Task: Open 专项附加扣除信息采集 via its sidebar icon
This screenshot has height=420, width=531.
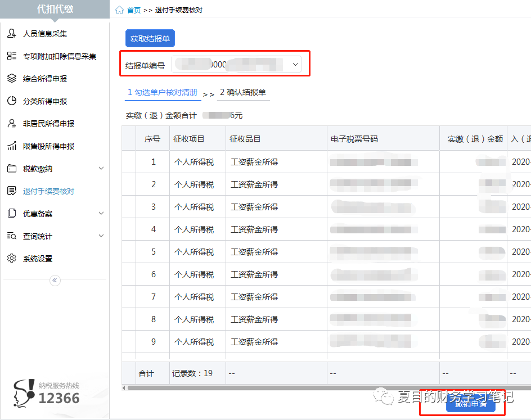Action: click(x=12, y=56)
